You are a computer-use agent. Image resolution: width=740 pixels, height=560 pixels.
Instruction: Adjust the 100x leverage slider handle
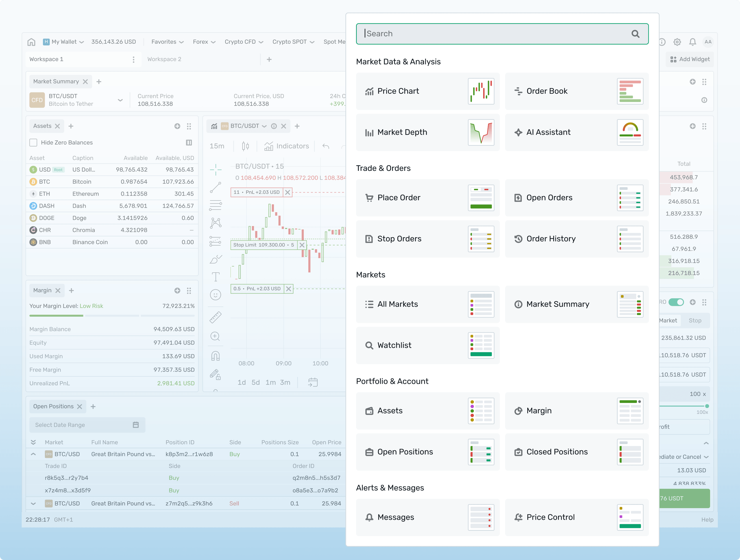pos(707,406)
